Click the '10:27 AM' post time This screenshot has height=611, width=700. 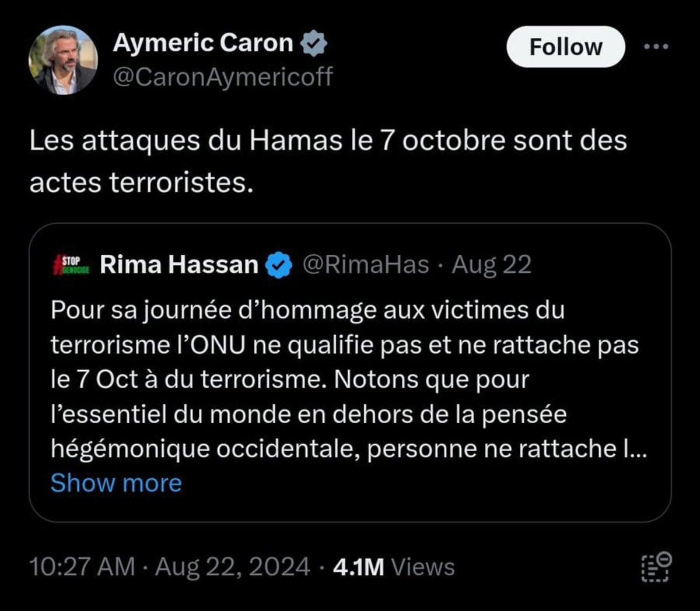pyautogui.click(x=82, y=567)
